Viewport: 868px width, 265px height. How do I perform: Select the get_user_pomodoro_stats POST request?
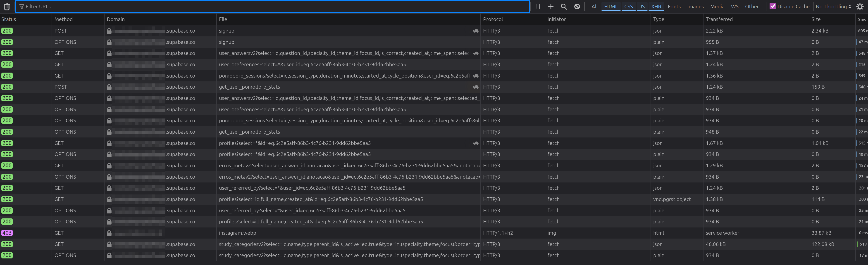click(249, 87)
